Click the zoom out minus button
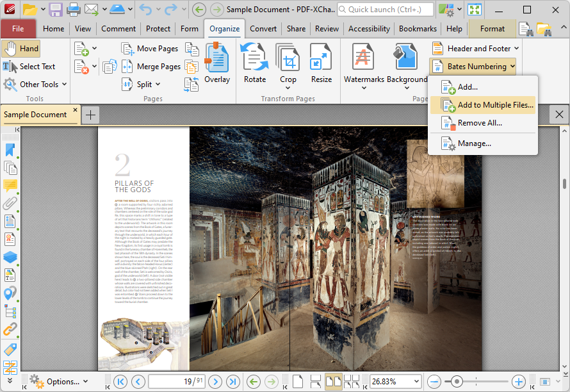Image resolution: width=570 pixels, height=392 pixels. [x=434, y=382]
